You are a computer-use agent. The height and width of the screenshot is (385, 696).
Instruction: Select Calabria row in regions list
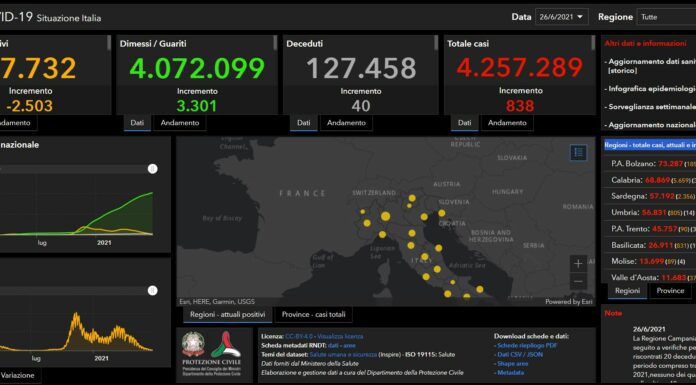(651, 180)
